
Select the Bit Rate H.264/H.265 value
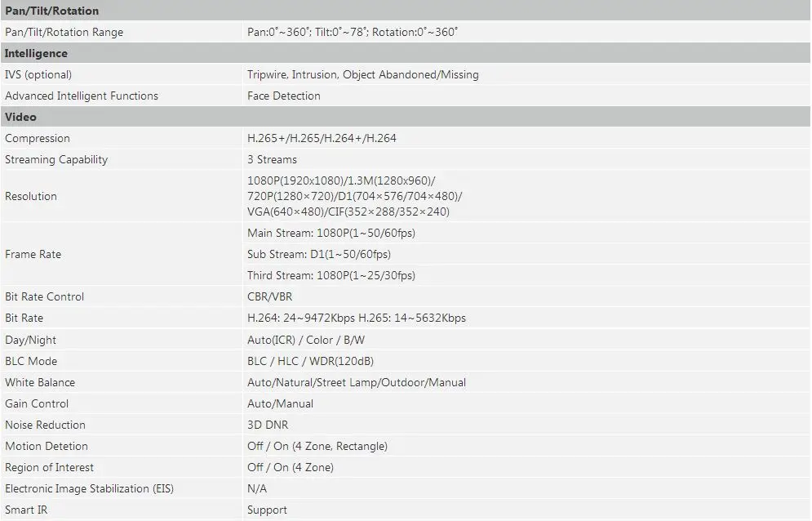[357, 318]
